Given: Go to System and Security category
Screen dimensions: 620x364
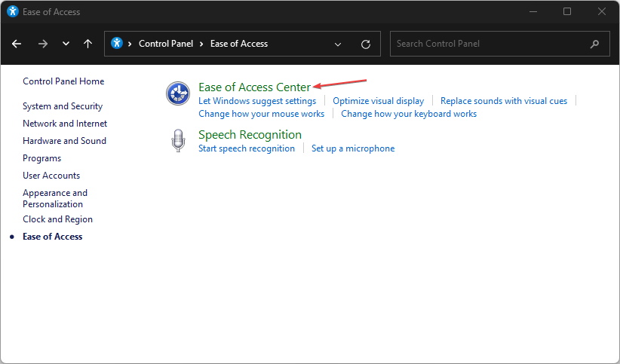Looking at the screenshot, I should coord(63,106).
